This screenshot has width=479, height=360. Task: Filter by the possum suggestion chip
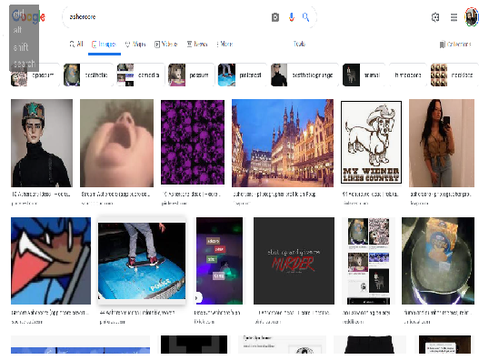pyautogui.click(x=191, y=75)
